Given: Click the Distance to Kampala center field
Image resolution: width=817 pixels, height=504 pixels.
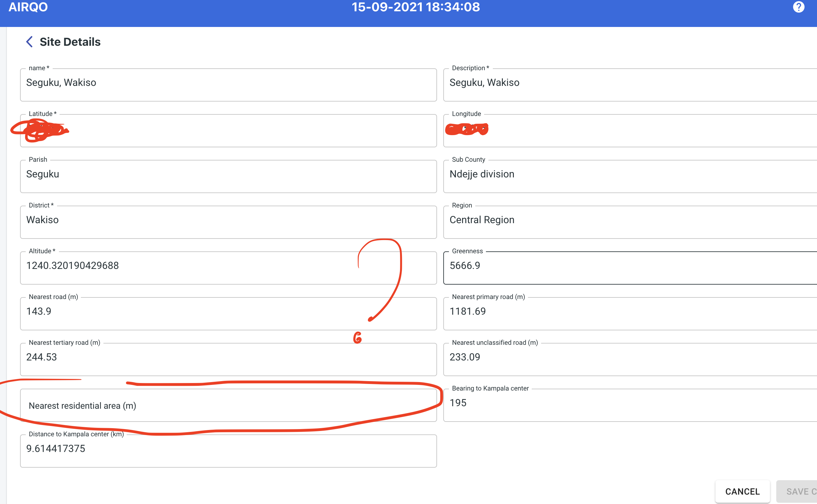Looking at the screenshot, I should pyautogui.click(x=228, y=451).
